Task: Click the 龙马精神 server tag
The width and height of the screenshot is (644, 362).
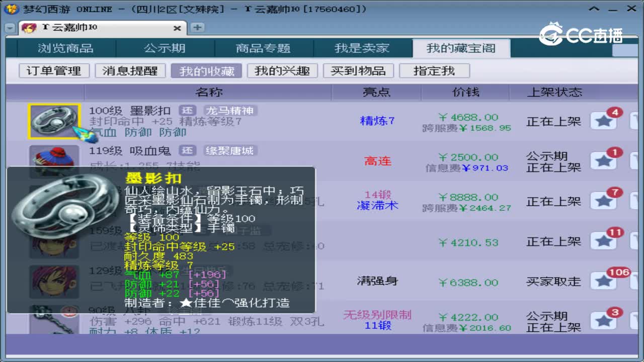Action: point(231,111)
